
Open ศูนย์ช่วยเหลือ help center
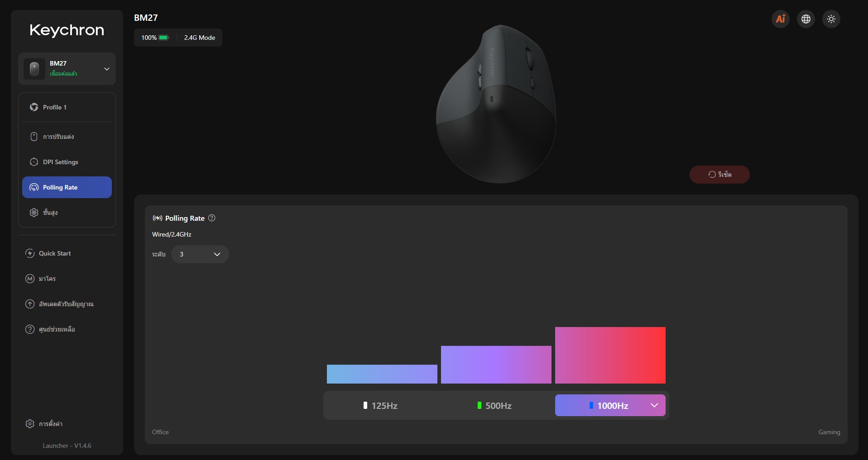[x=67, y=329]
